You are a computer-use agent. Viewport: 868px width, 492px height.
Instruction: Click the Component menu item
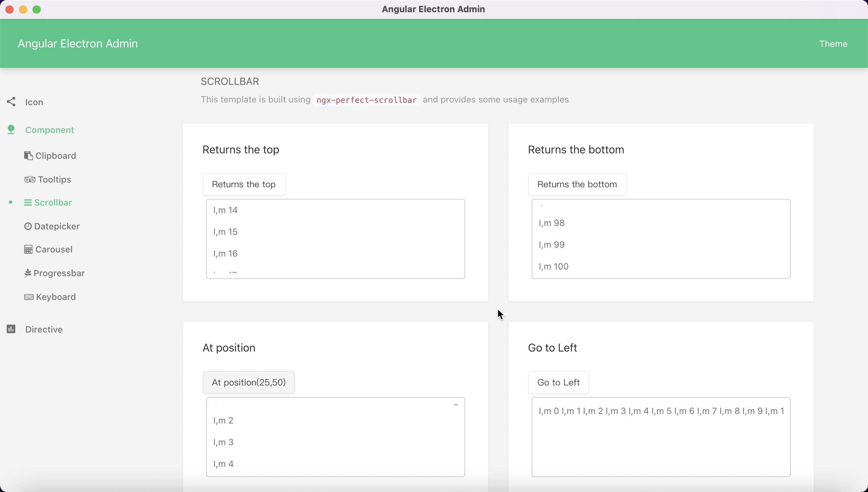point(50,130)
